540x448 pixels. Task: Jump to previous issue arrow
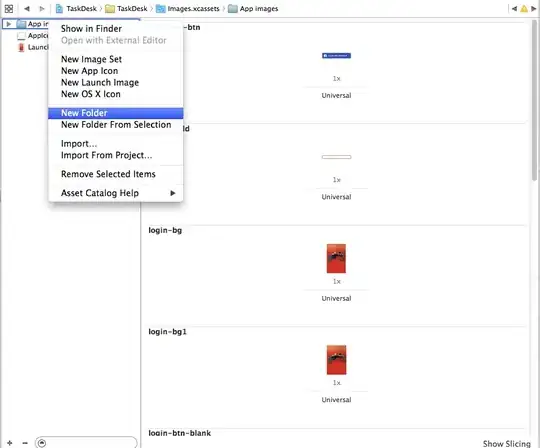tap(514, 9)
